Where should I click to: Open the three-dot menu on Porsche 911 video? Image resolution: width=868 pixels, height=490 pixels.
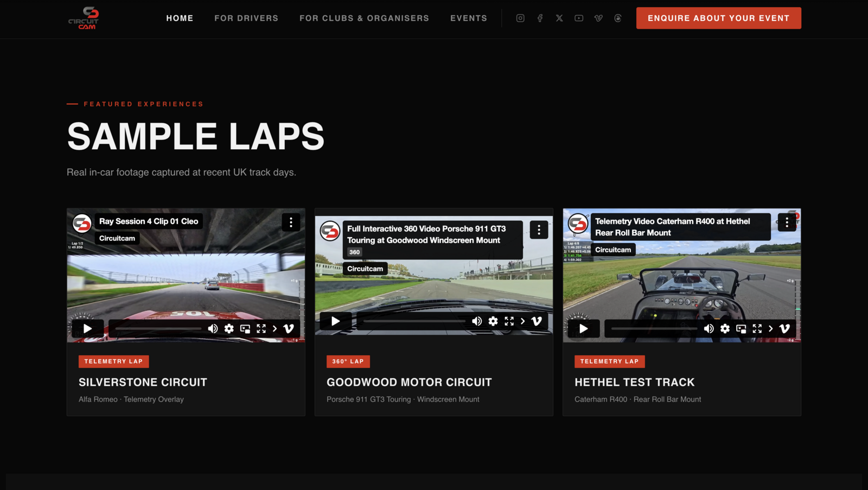pyautogui.click(x=539, y=230)
